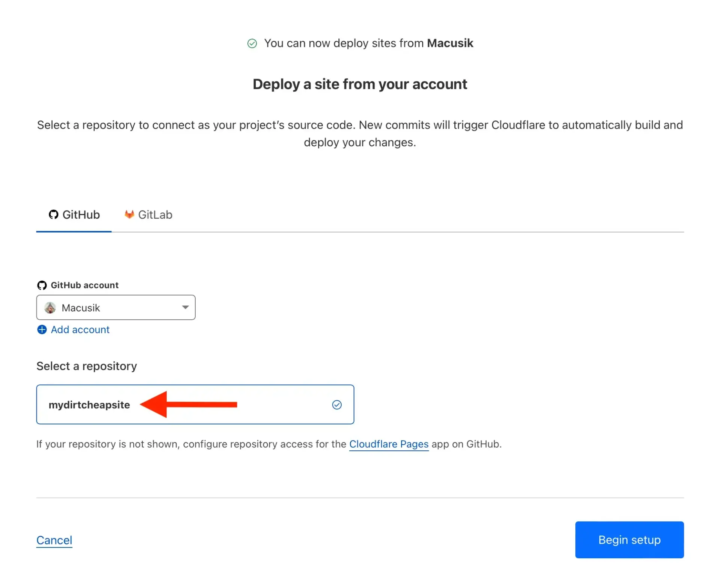Click the checkmark icon in the mydirtcheapsite row

tap(337, 405)
